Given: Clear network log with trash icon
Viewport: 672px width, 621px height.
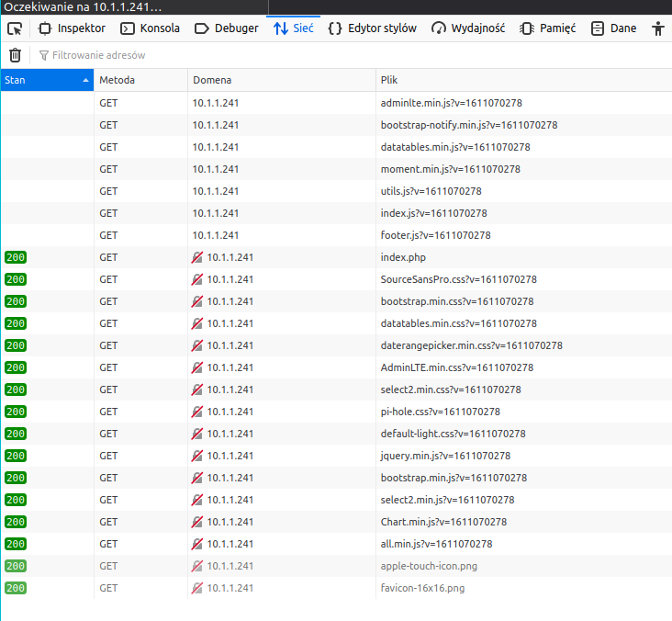Looking at the screenshot, I should pyautogui.click(x=15, y=55).
